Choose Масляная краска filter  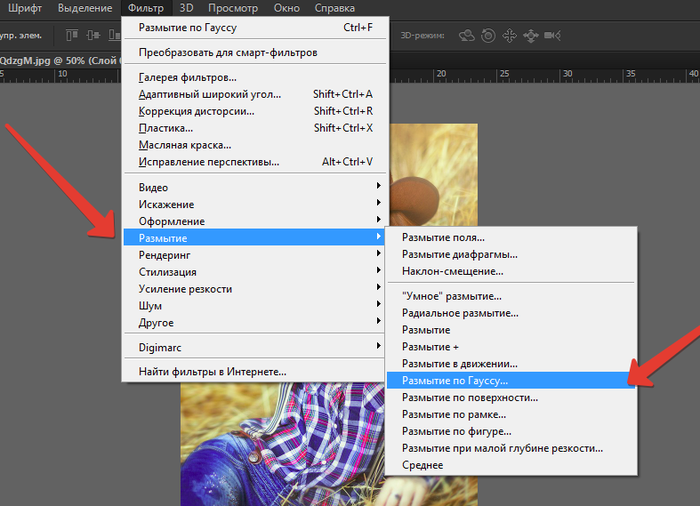tap(255, 145)
